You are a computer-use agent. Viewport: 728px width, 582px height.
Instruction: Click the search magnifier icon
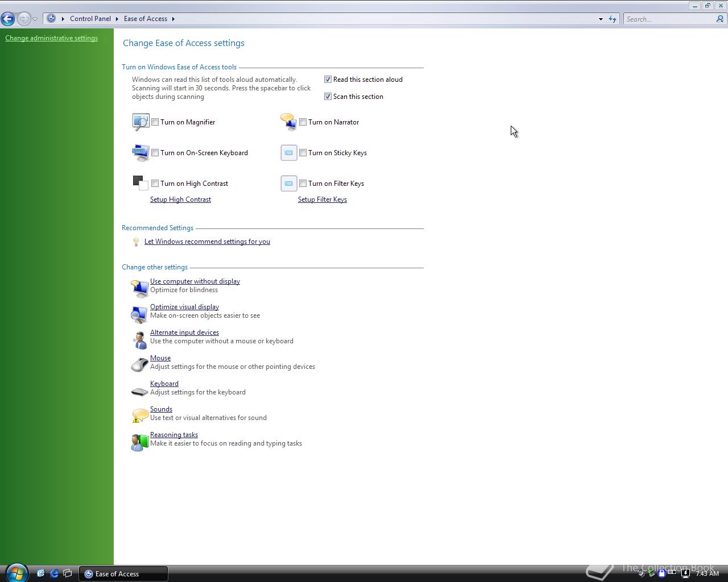(x=720, y=19)
